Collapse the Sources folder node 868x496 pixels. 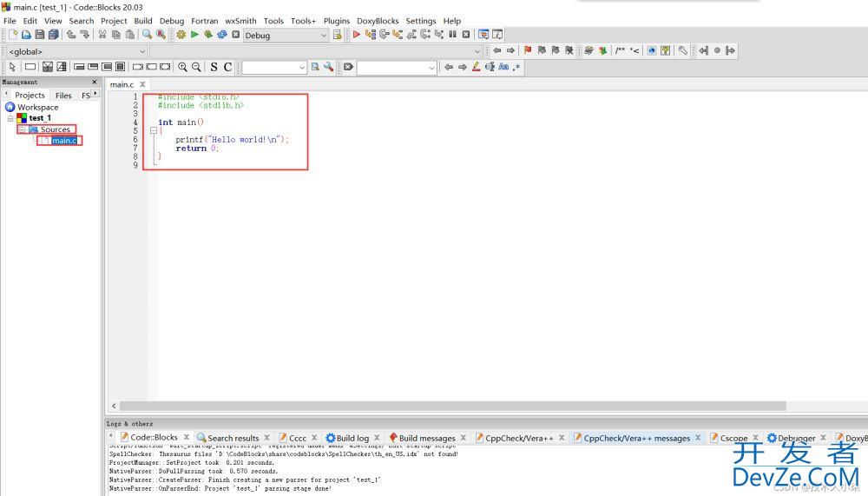(x=23, y=129)
